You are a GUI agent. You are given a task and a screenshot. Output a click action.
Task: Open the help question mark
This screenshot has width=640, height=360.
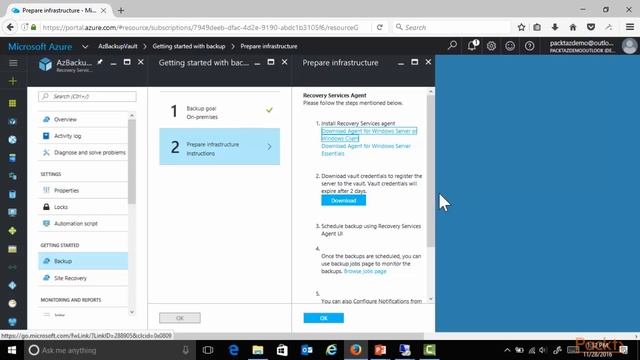[x=529, y=46]
